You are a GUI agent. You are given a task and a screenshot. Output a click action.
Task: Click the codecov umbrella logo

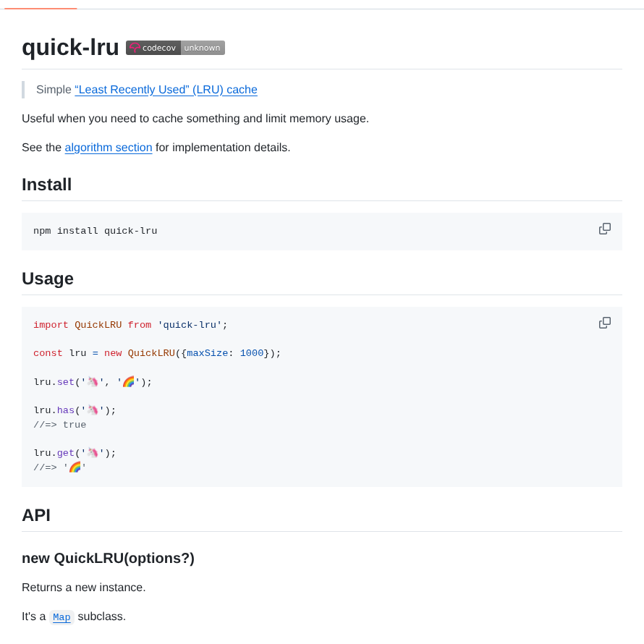[135, 48]
